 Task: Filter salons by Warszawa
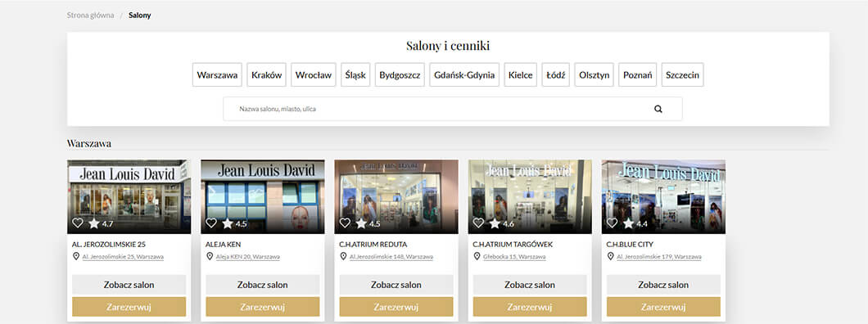tap(217, 74)
